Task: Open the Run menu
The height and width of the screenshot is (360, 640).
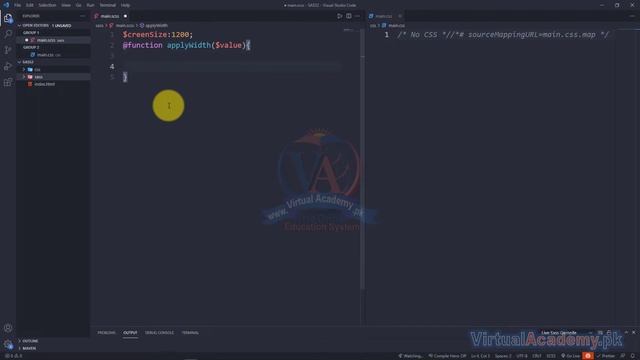Action: pyautogui.click(x=90, y=5)
